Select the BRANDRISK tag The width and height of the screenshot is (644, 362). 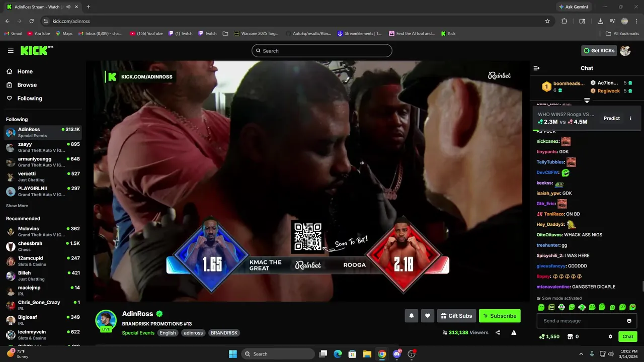[x=224, y=333]
